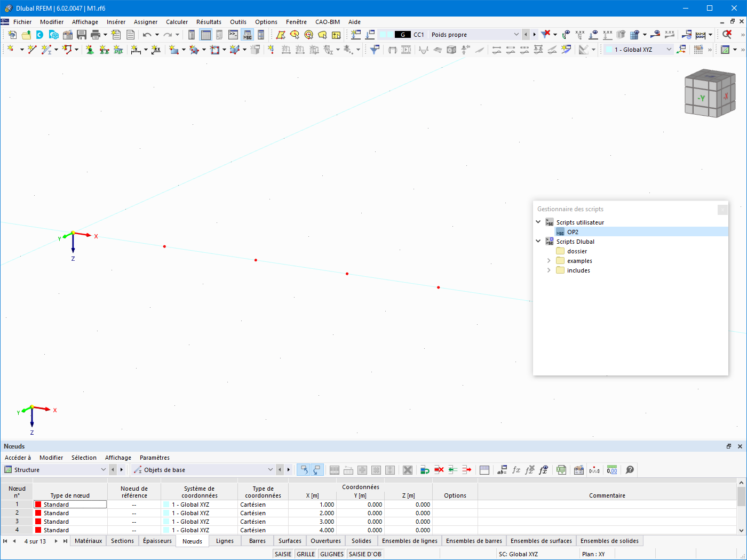Open the Calculer menu

pyautogui.click(x=177, y=22)
